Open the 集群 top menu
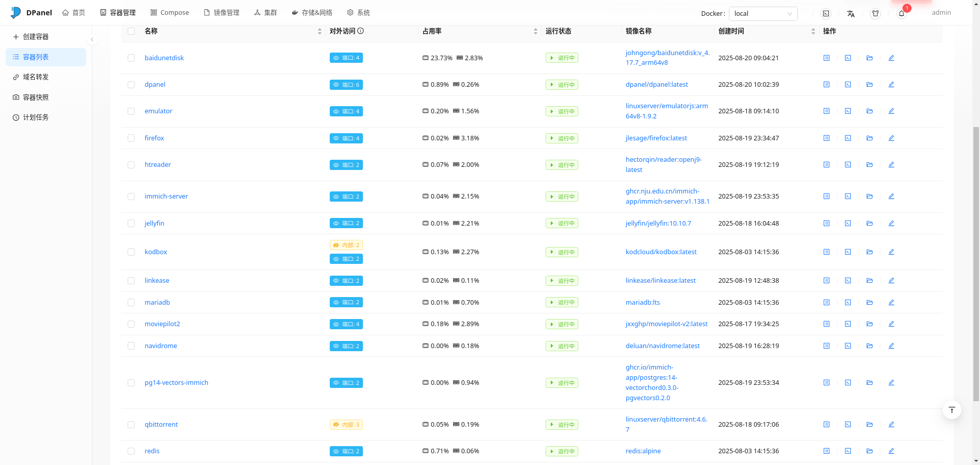The height and width of the screenshot is (465, 980). pyautogui.click(x=265, y=13)
